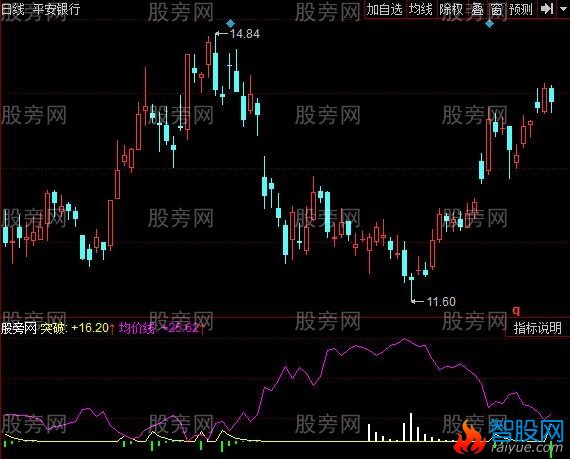Click the 叠 overlay stock button
This screenshot has height=459, width=570.
tap(477, 9)
